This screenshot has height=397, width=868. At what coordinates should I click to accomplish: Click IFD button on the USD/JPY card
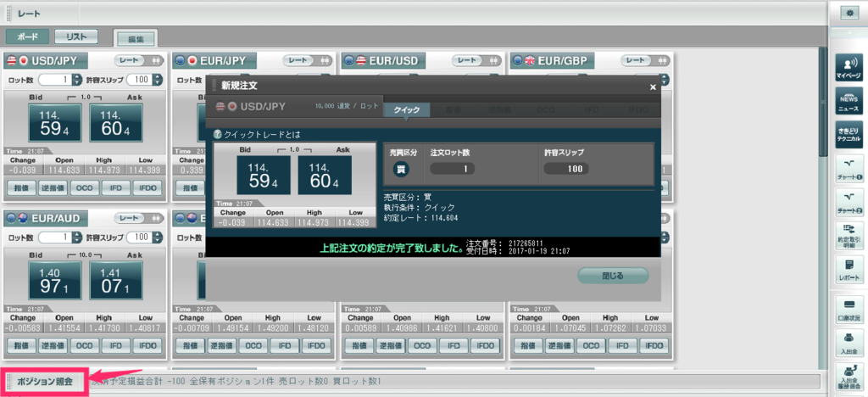click(x=115, y=187)
